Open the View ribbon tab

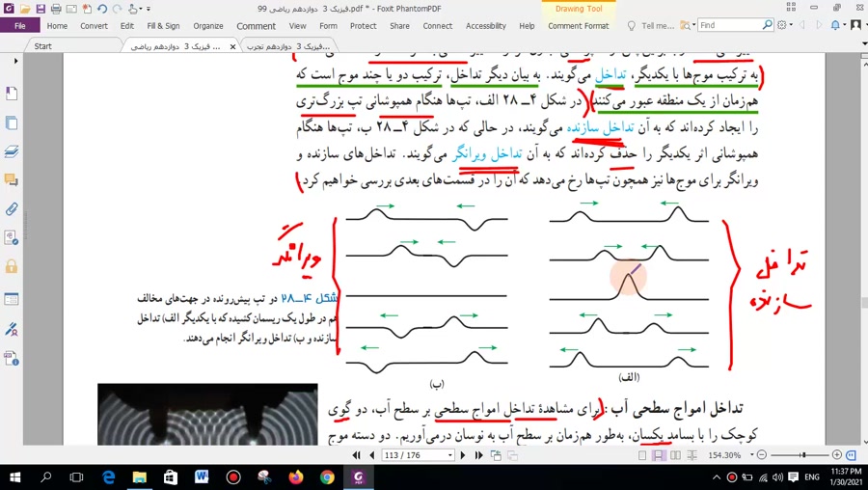pos(297,25)
